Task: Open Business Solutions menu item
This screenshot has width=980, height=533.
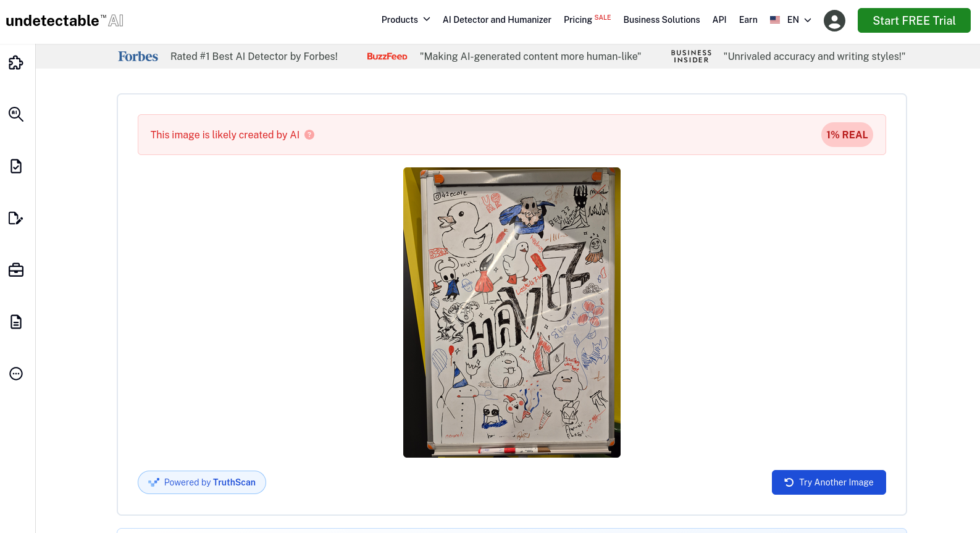Action: coord(661,20)
